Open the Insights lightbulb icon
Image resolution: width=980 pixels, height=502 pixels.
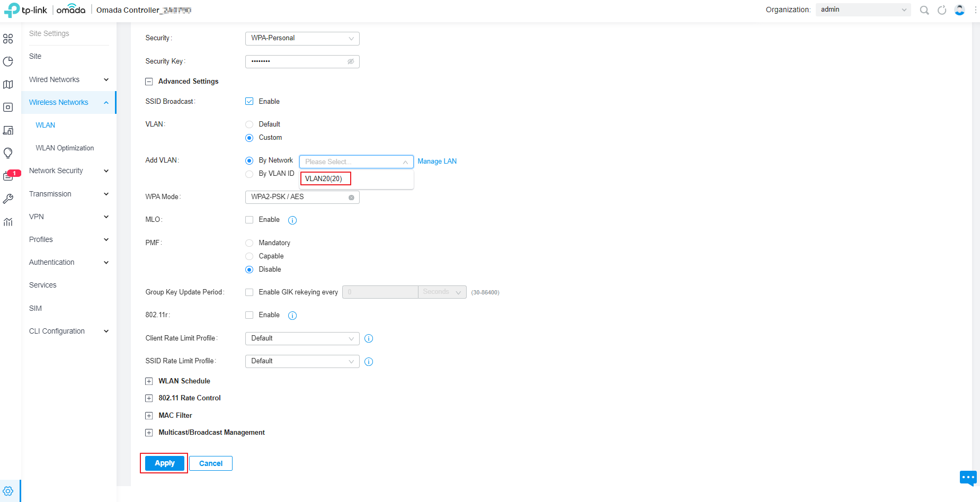tap(8, 153)
